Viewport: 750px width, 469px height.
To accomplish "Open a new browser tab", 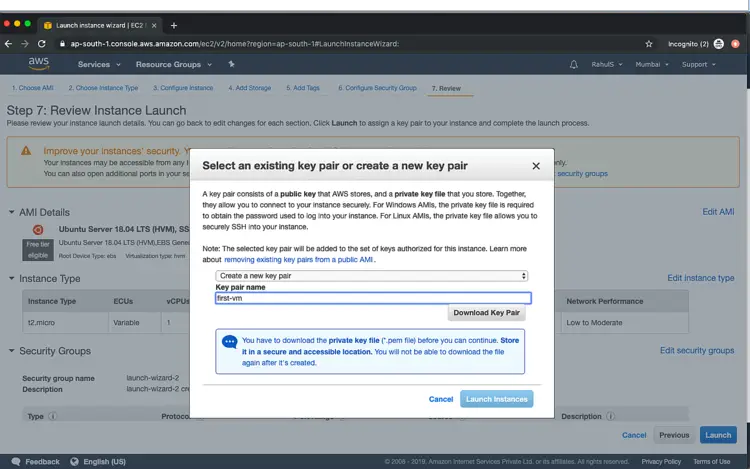I will point(174,25).
